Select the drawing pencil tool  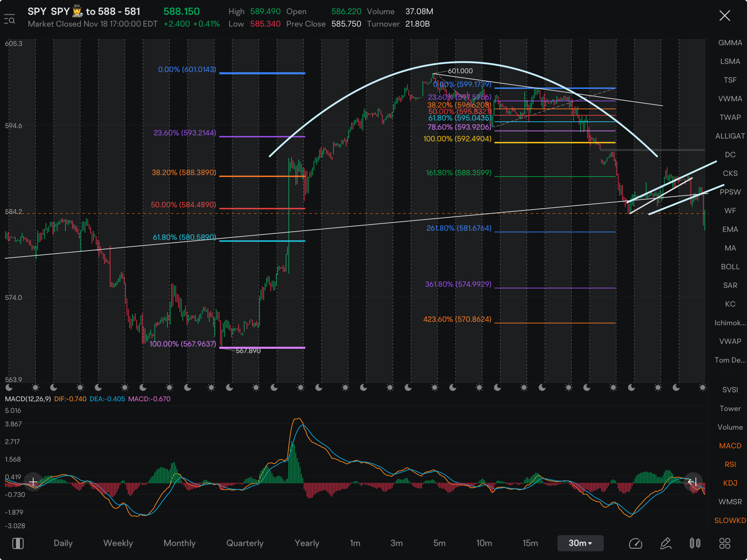tap(666, 543)
